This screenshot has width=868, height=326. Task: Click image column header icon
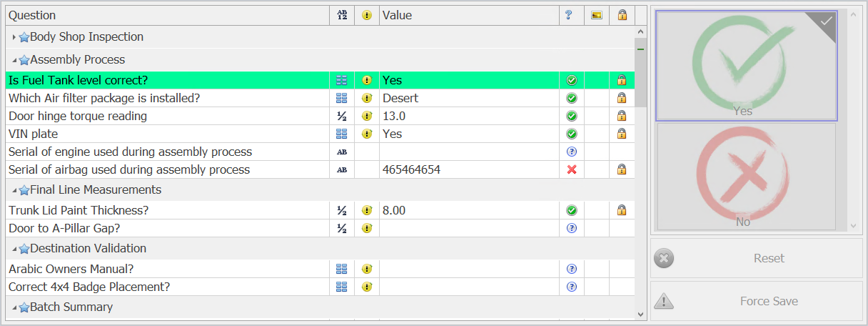click(597, 15)
